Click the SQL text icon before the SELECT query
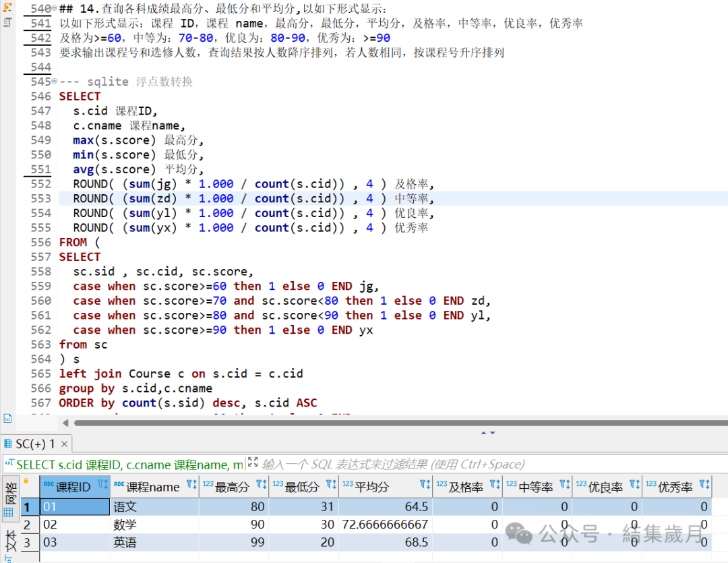 tap(9, 464)
